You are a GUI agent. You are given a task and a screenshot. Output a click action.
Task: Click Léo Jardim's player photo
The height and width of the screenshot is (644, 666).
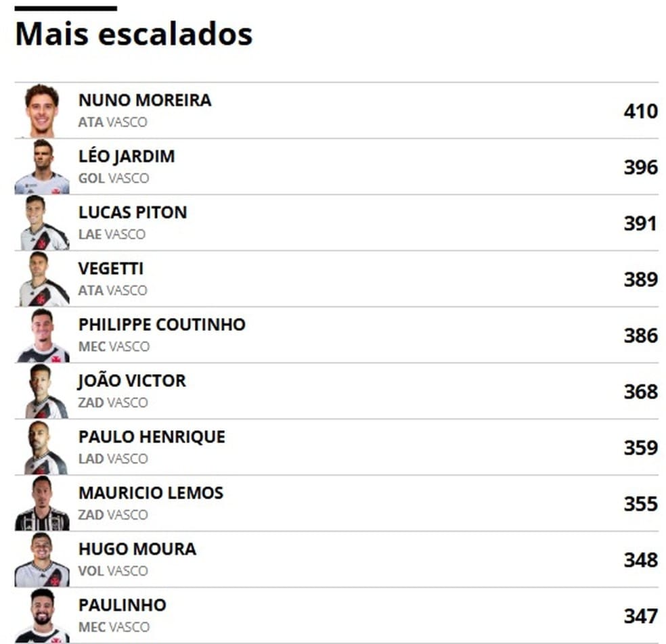click(x=42, y=166)
